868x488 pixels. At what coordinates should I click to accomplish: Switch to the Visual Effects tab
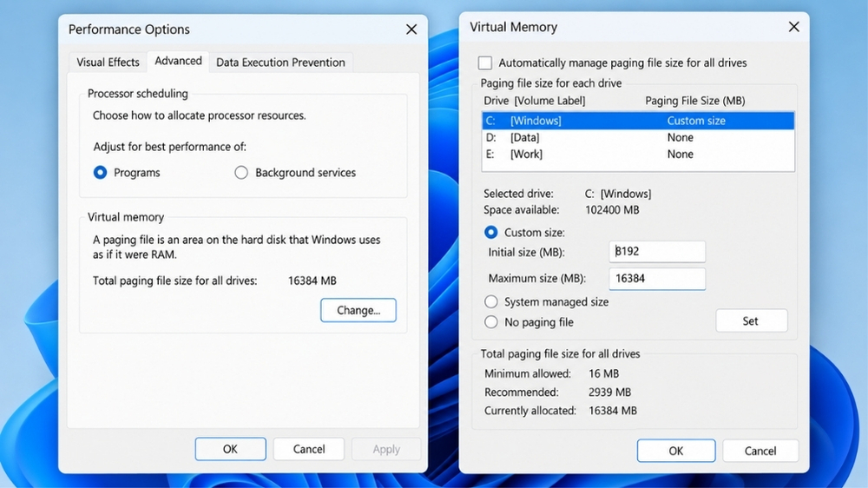tap(108, 62)
